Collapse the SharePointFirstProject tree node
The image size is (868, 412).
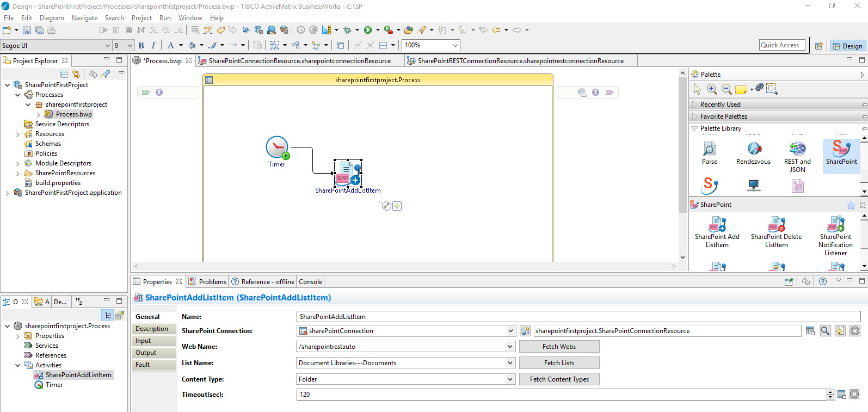coord(7,85)
